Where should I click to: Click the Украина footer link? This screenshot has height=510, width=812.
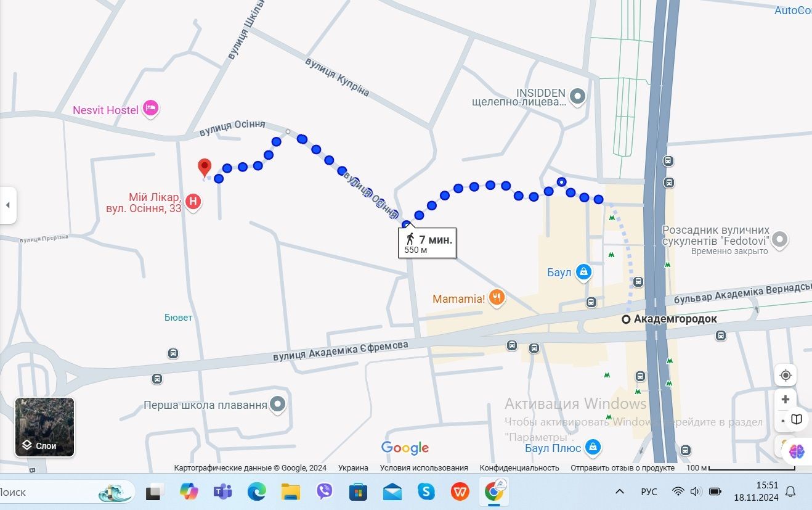click(353, 467)
